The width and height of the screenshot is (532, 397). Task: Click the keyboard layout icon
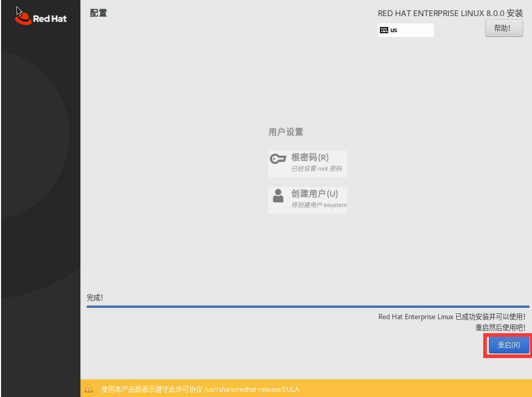click(x=384, y=30)
